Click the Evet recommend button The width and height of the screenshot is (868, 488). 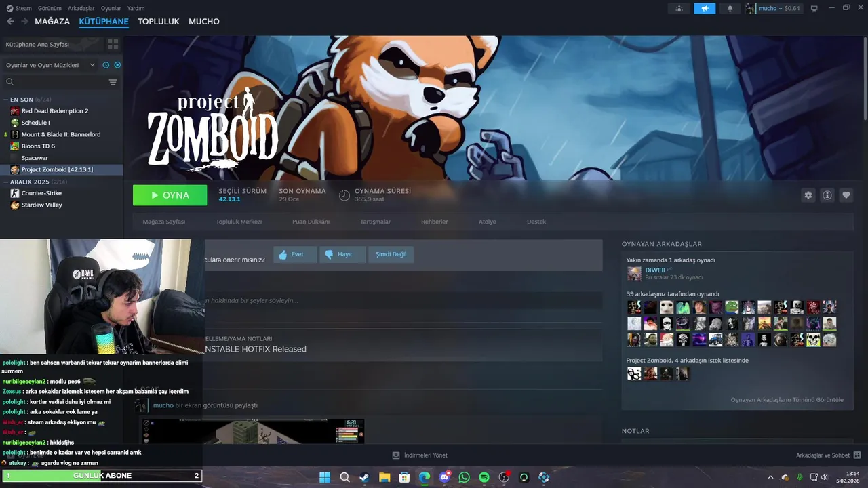[295, 254]
